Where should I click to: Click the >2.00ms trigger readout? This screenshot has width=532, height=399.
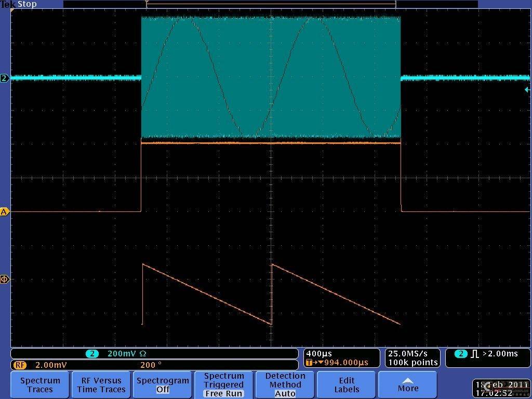point(500,354)
